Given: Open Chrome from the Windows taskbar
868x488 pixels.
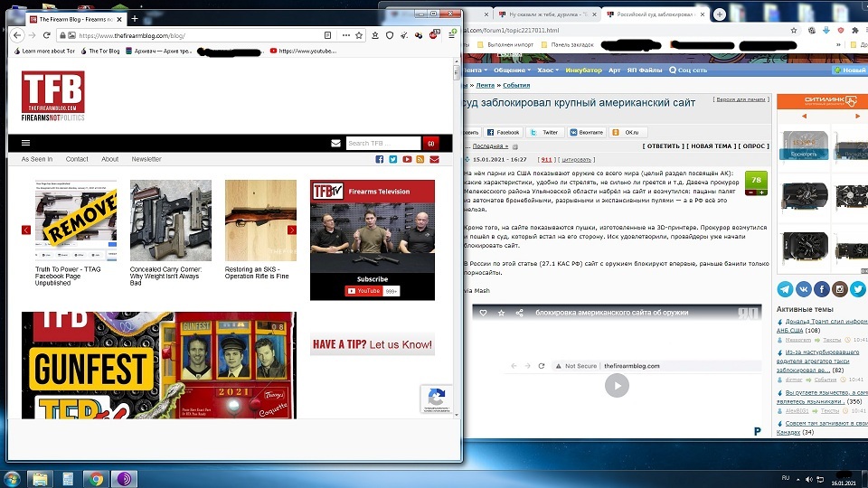Looking at the screenshot, I should [x=96, y=479].
